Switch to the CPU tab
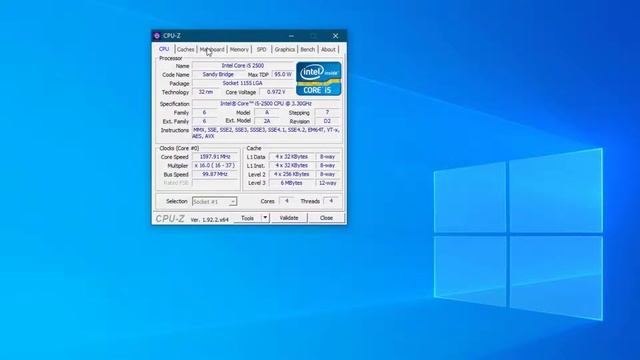The width and height of the screenshot is (640, 360). pos(164,49)
